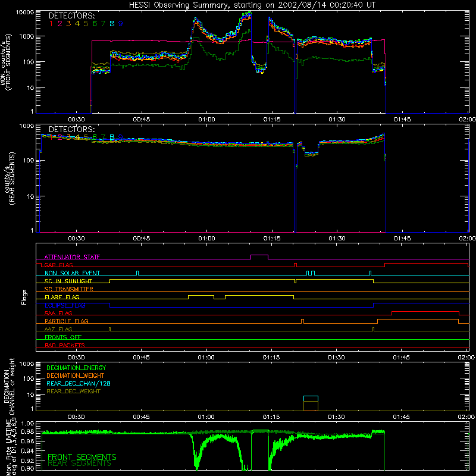Click the 0.98 tick on livetime axis

point(27,431)
